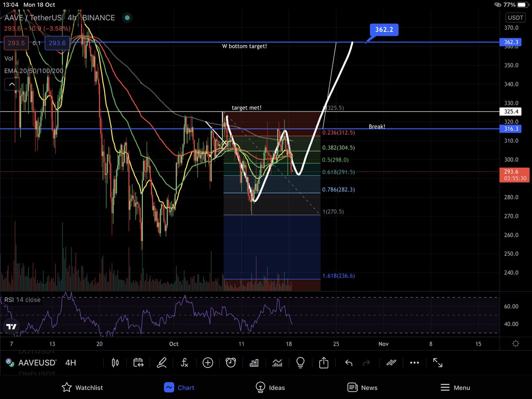Tap the blue 293.6 buy price button
Image resolution: width=532 pixels, height=399 pixels.
[57, 43]
